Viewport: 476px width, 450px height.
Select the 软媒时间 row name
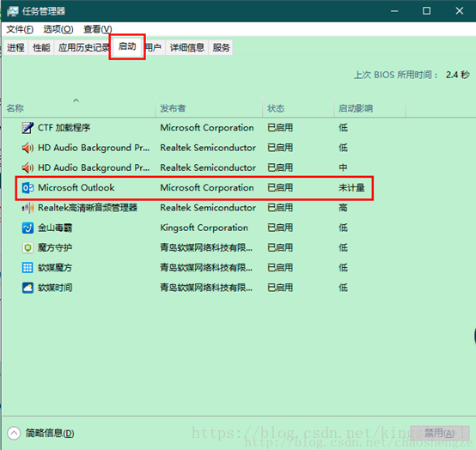click(x=55, y=288)
